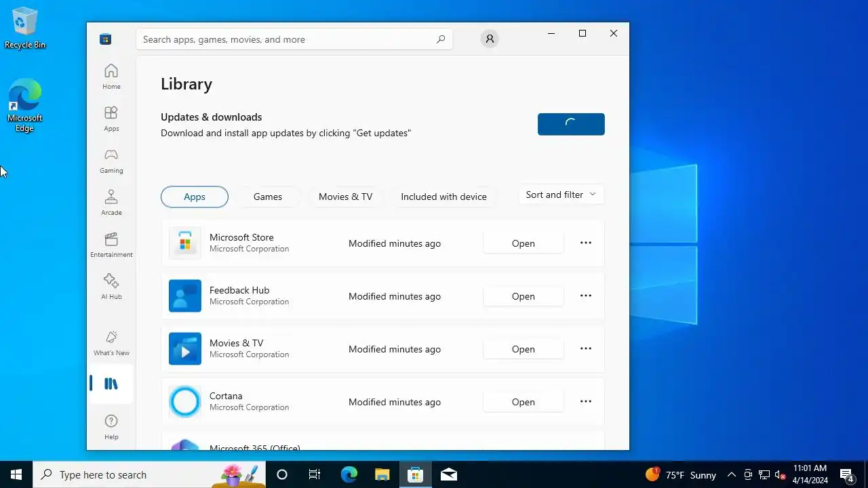Open more options for Movies & TV
This screenshot has width=868, height=488.
pyautogui.click(x=586, y=348)
